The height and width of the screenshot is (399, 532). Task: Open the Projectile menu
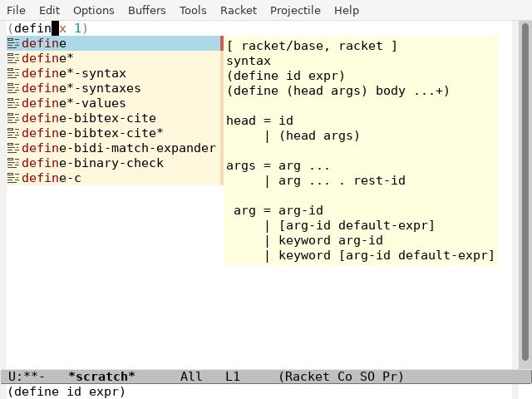point(295,10)
